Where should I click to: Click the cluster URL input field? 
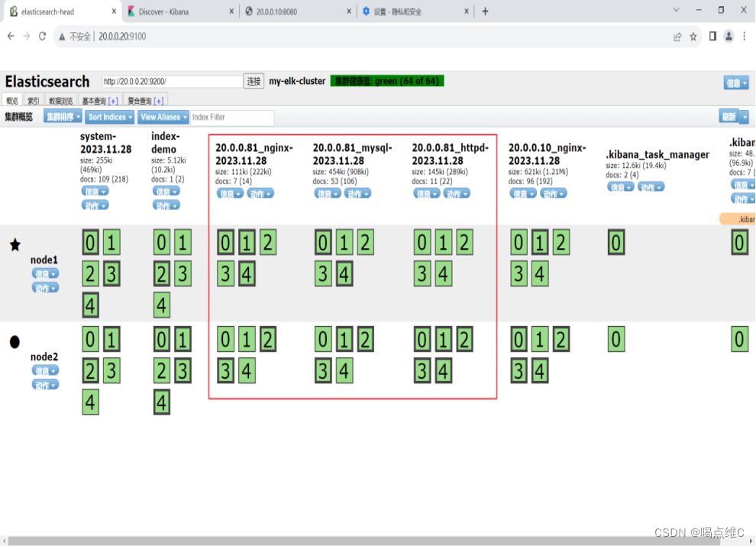pyautogui.click(x=172, y=82)
